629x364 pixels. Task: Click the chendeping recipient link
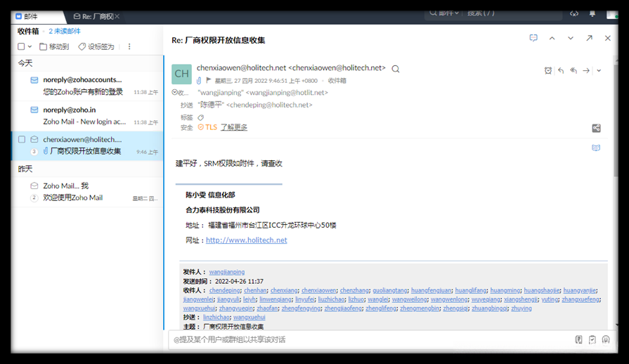[225, 290]
